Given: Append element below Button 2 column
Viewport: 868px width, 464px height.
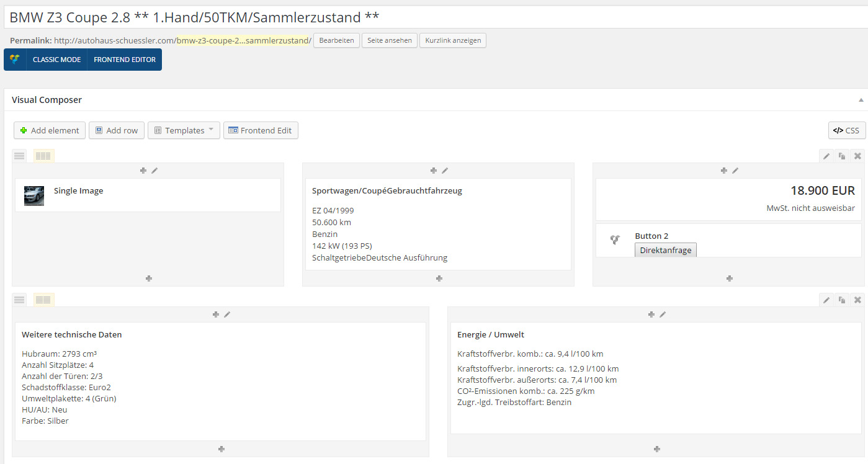Looking at the screenshot, I should click(x=730, y=279).
